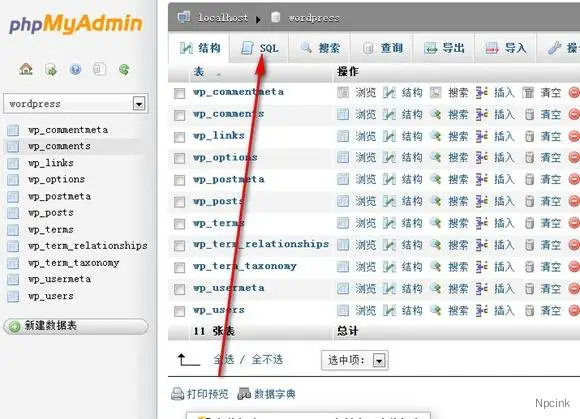Click the green reload icon in sidebar
The height and width of the screenshot is (419, 580).
[124, 69]
